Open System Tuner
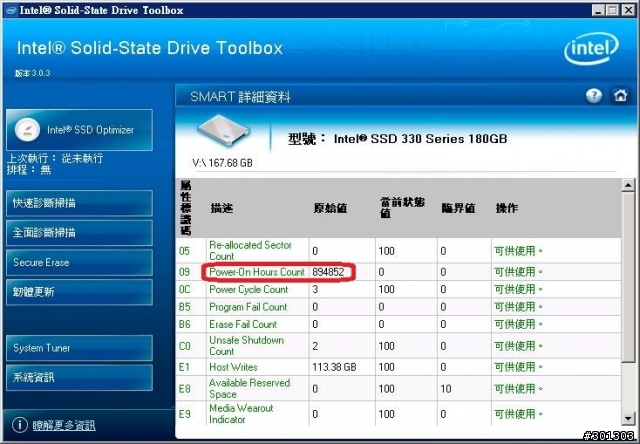This screenshot has width=640, height=444. click(x=79, y=348)
